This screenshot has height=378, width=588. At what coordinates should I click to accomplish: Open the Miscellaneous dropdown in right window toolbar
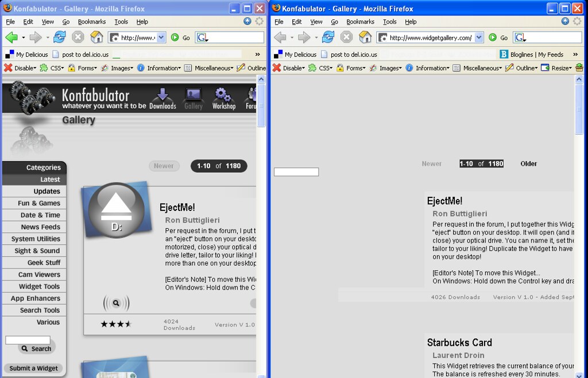click(x=477, y=68)
